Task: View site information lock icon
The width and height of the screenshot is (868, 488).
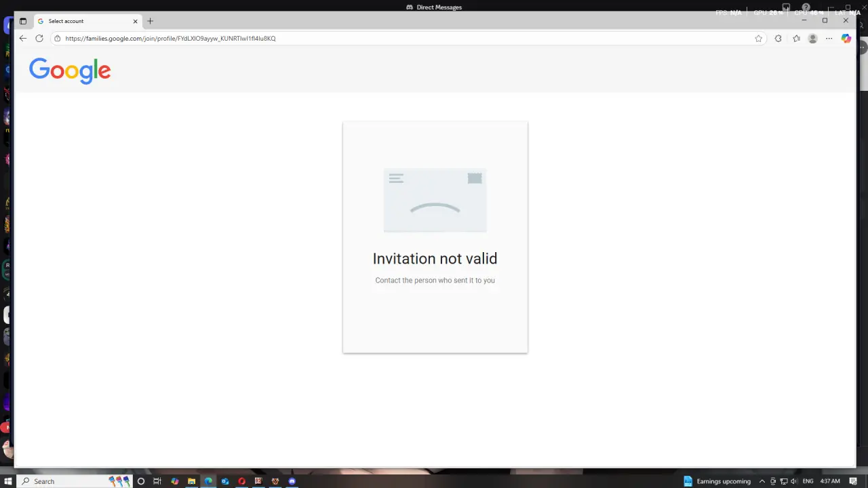Action: pos(58,39)
